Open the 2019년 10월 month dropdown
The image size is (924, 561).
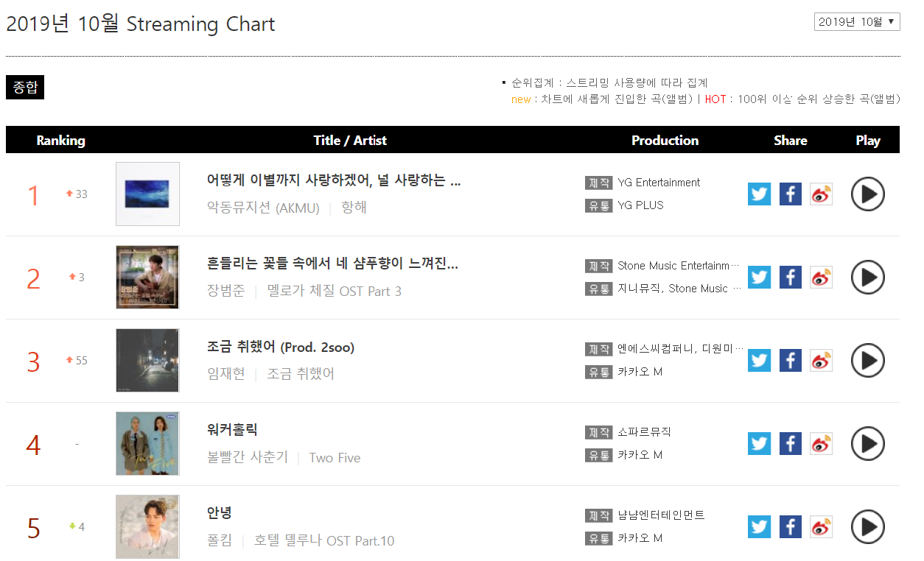coord(857,22)
